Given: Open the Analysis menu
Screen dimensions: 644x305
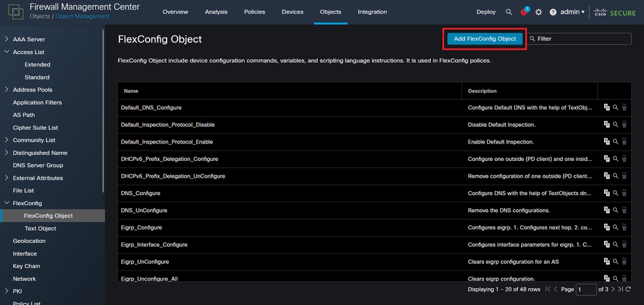Looking at the screenshot, I should [x=216, y=12].
